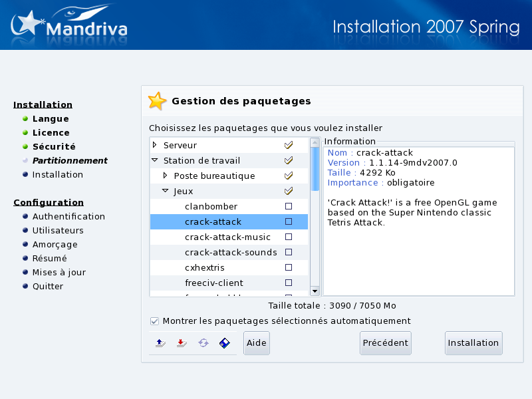
Task: Collapse the Station de travail node
Action: pyautogui.click(x=155, y=160)
